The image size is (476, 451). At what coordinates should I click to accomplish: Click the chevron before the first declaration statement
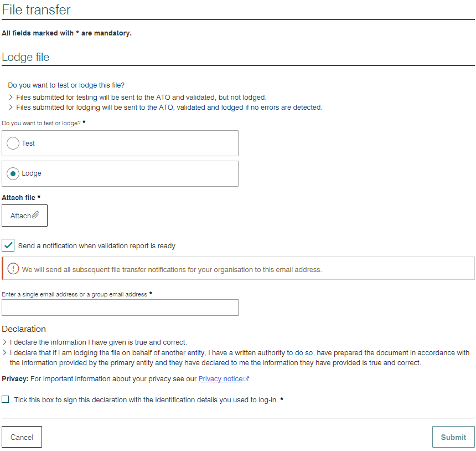6,342
